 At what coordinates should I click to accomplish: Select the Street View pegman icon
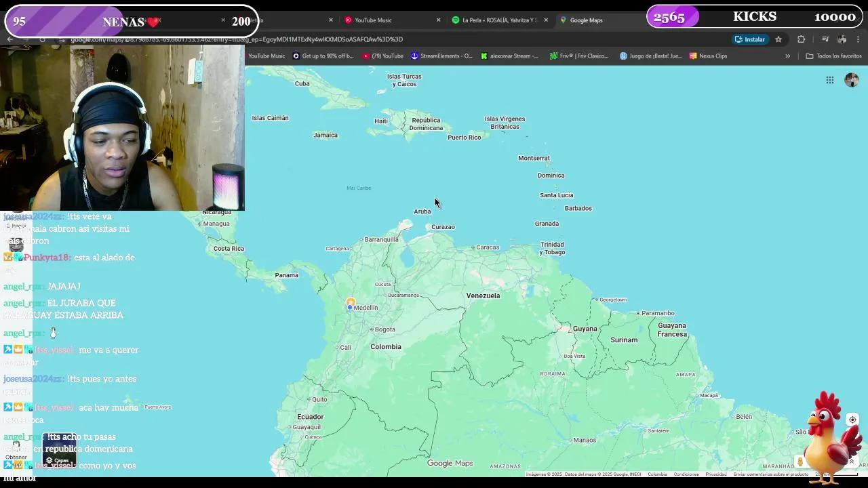click(800, 462)
